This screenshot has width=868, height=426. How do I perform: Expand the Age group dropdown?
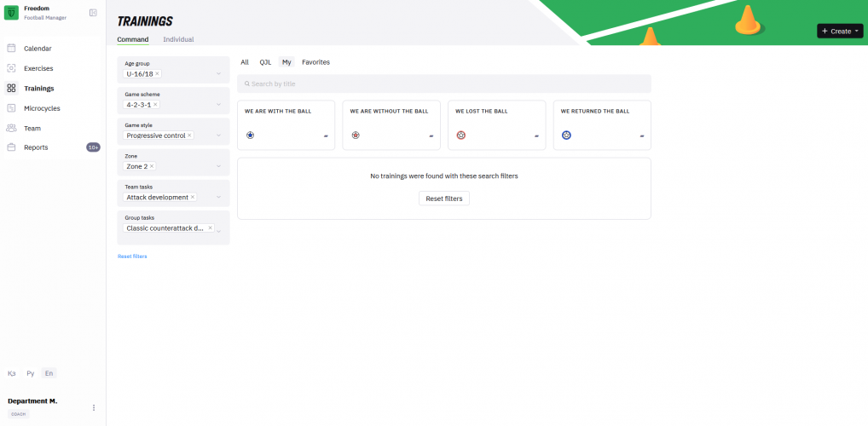[218, 73]
